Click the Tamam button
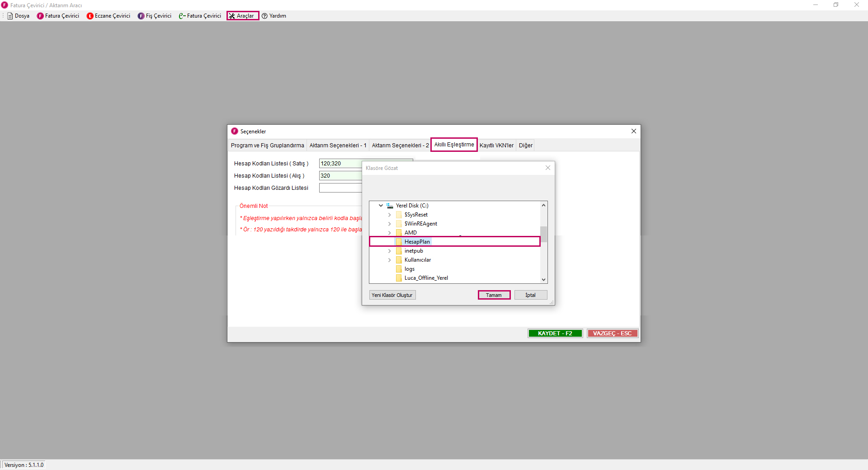Viewport: 868px width, 470px height. point(494,295)
